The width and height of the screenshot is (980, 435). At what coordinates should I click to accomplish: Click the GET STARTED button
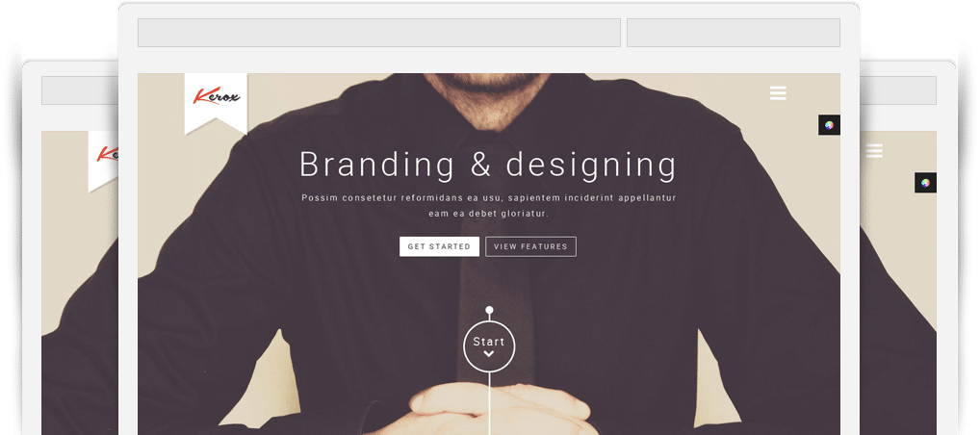[x=439, y=246]
